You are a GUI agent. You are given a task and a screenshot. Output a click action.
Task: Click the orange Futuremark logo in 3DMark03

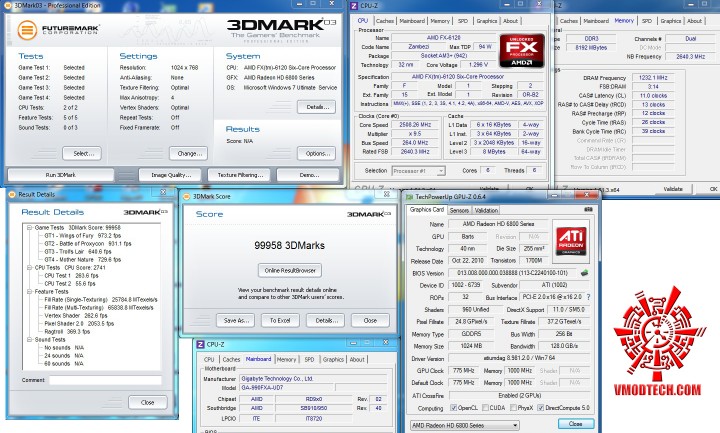click(27, 30)
